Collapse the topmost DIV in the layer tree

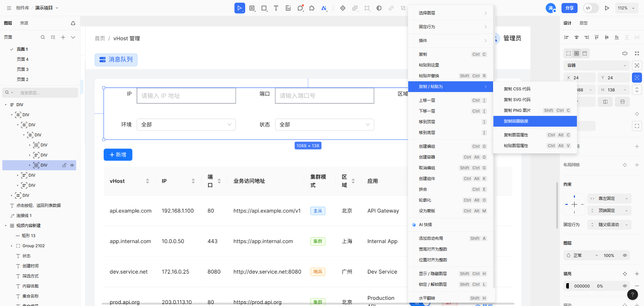(5, 104)
